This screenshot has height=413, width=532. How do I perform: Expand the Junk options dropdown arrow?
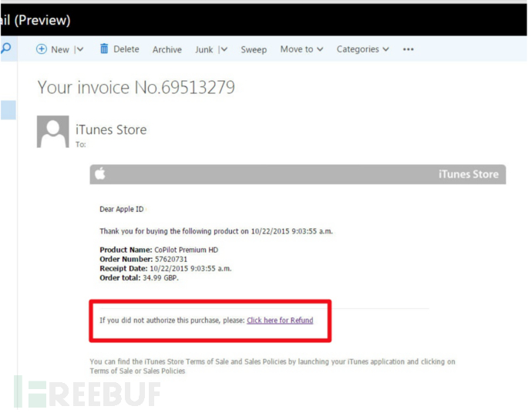point(224,49)
